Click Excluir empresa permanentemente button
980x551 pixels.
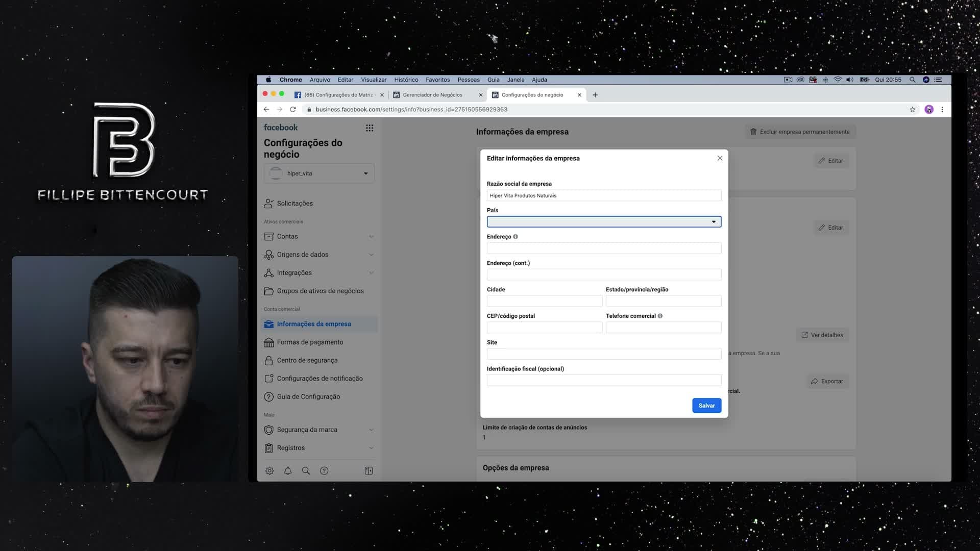pyautogui.click(x=800, y=132)
